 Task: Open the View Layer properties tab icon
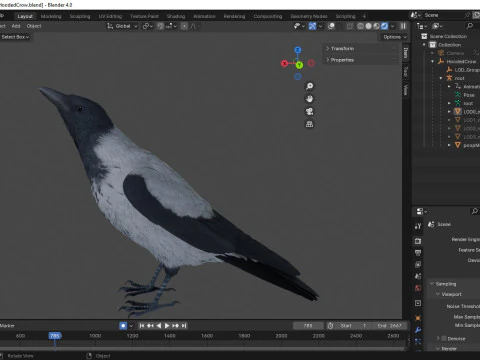[x=418, y=264]
